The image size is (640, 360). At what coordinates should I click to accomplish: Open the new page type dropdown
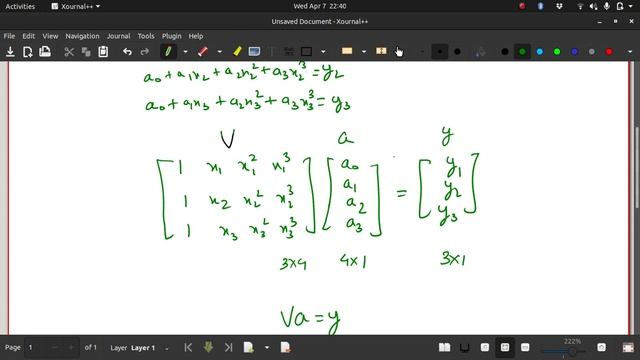[267, 348]
